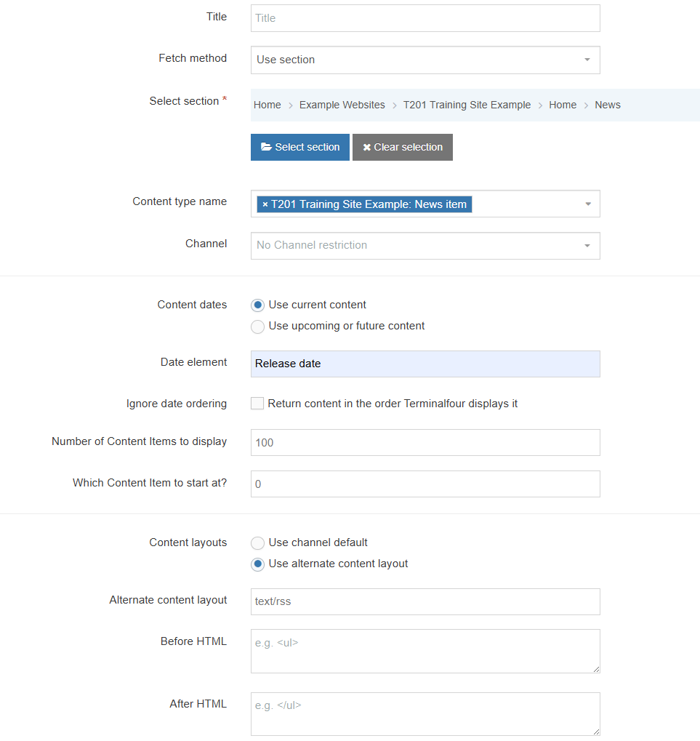Click the Title input field
700x741 pixels.
(425, 17)
